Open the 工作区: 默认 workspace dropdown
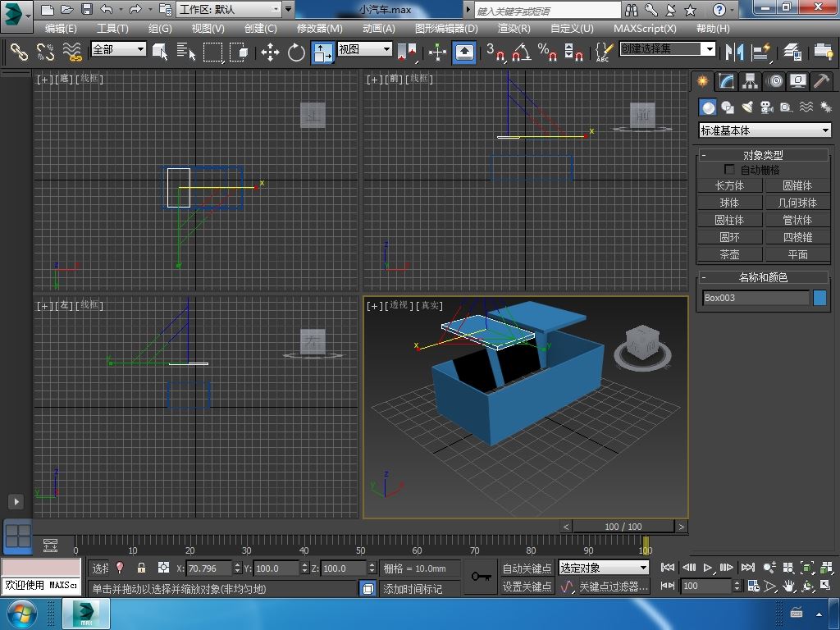840x630 pixels. click(230, 9)
